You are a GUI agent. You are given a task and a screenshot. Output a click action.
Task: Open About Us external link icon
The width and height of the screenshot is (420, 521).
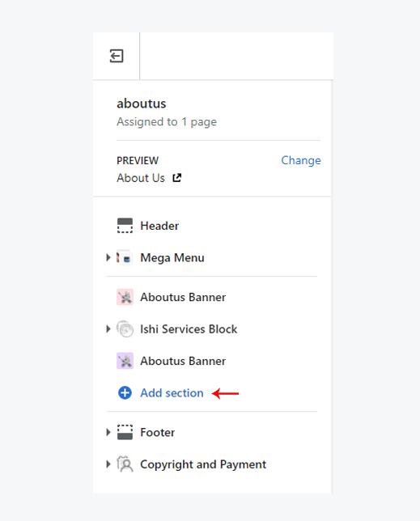[176, 178]
